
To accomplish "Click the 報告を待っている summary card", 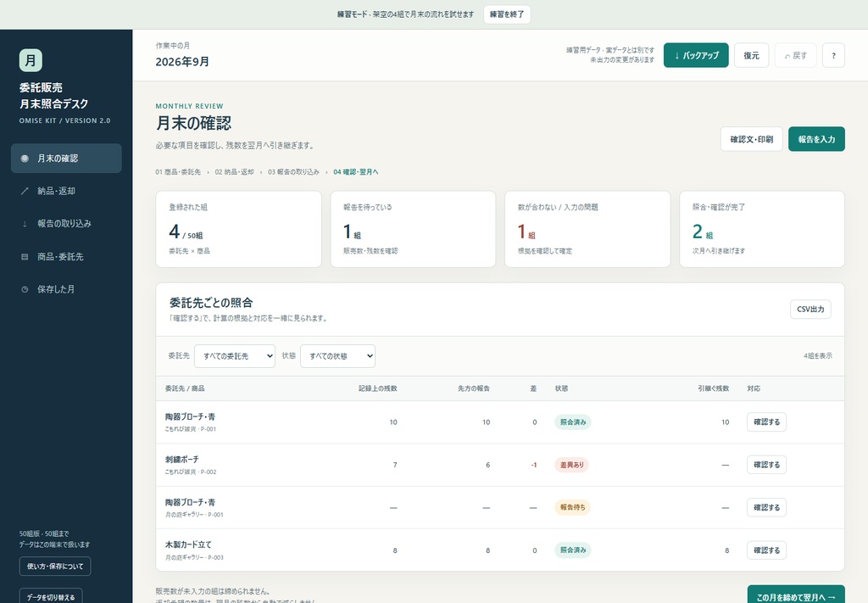I will (413, 229).
